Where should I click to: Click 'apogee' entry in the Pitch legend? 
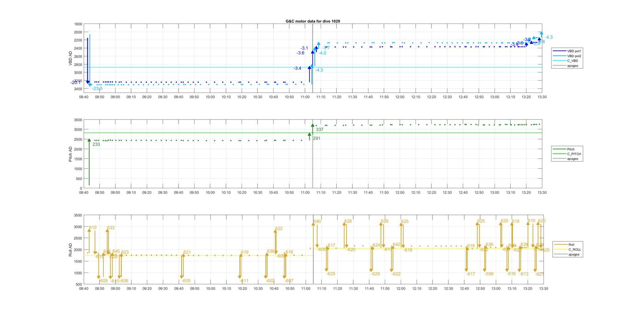(x=567, y=159)
